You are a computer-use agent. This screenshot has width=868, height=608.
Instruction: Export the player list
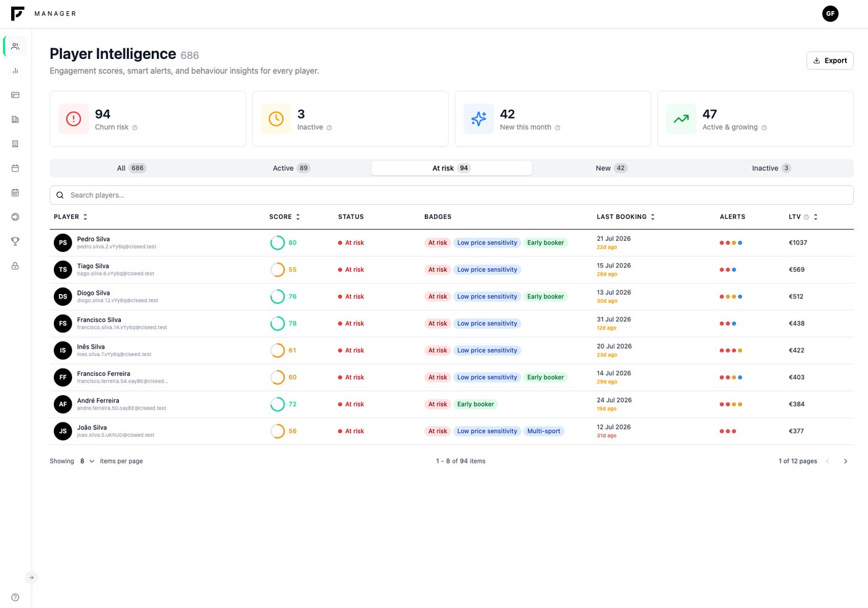830,61
